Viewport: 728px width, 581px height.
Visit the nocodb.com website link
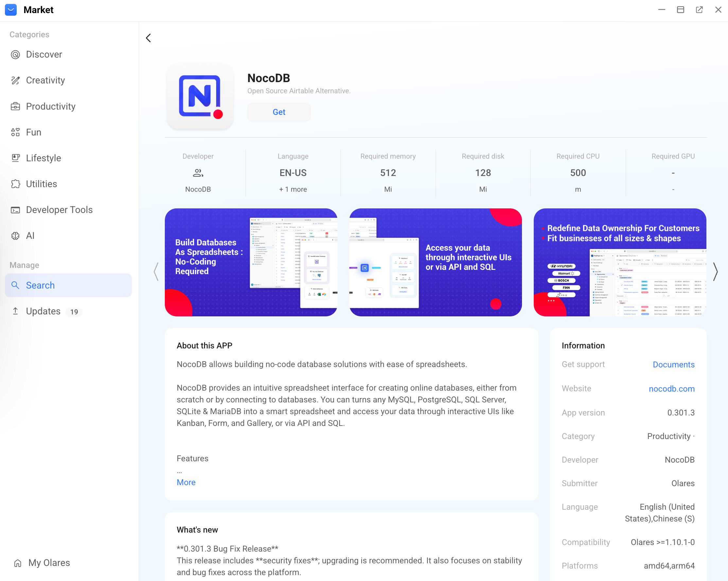pyautogui.click(x=672, y=389)
